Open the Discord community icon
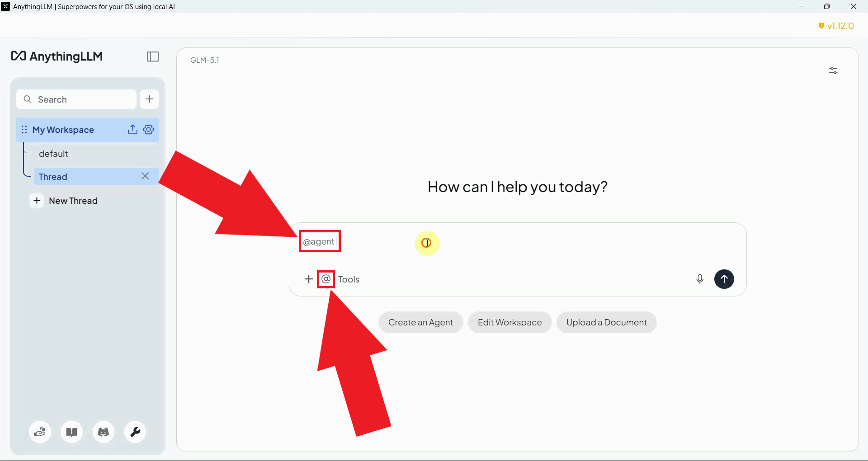Screen dimensions: 868x461 pyautogui.click(x=104, y=432)
